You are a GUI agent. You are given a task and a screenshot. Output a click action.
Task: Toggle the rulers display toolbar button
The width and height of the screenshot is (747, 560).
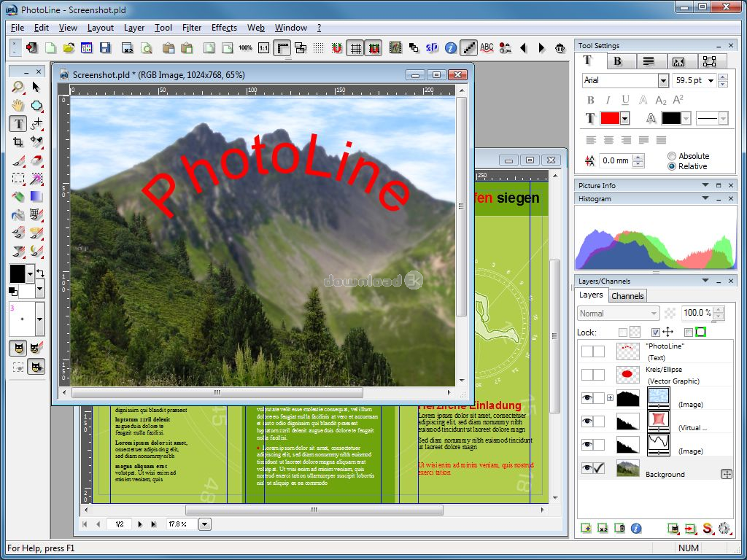click(282, 47)
